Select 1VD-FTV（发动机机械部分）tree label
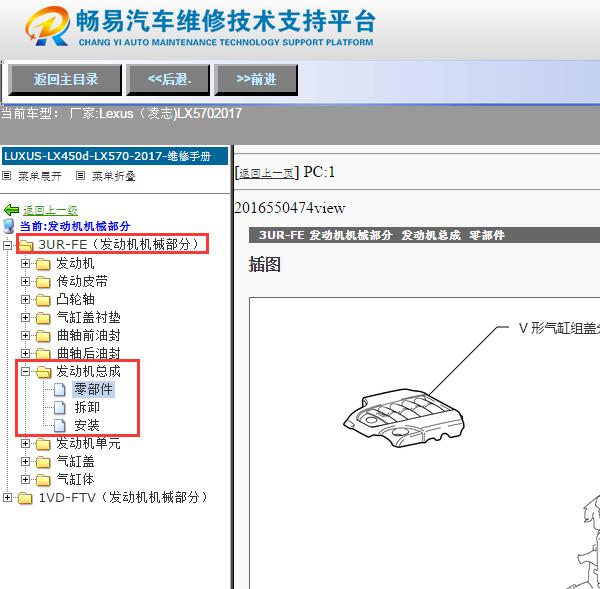The width and height of the screenshot is (600, 589). (124, 497)
